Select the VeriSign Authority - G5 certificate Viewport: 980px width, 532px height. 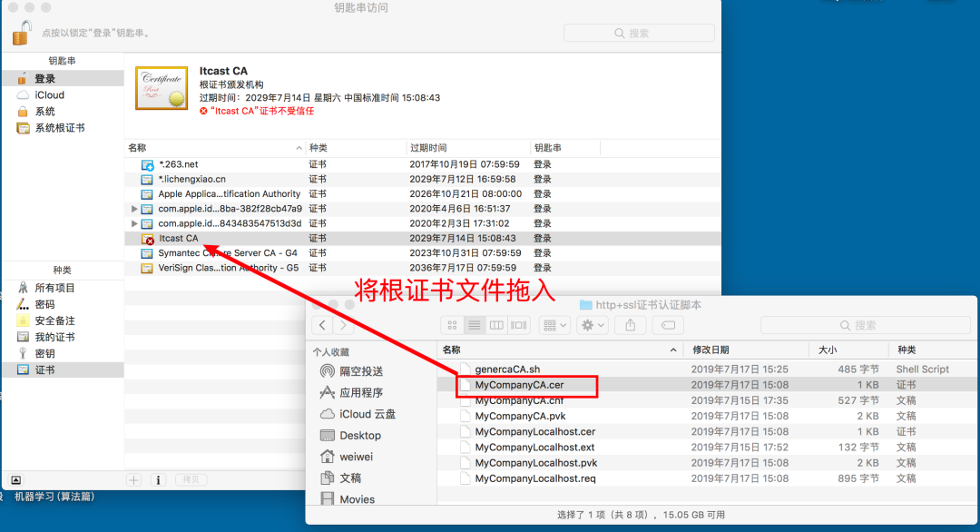click(423, 268)
